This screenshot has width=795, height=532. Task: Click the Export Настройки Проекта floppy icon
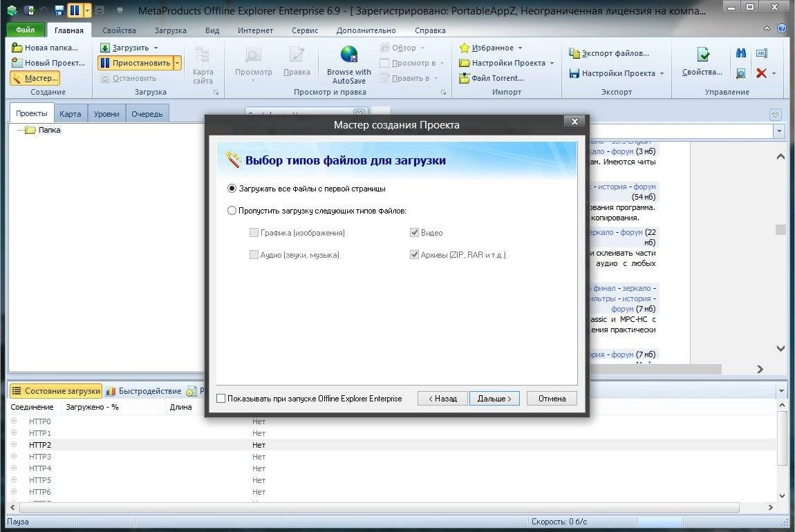(x=574, y=73)
